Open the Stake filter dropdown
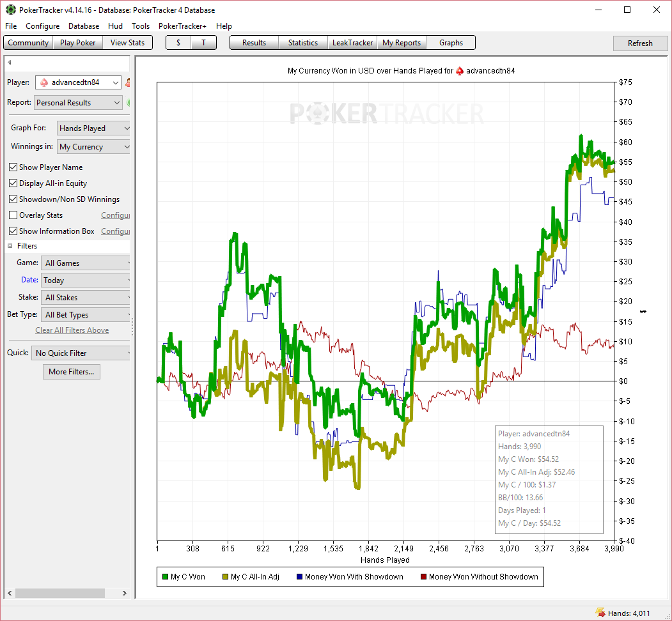The width and height of the screenshot is (672, 621). (x=85, y=297)
